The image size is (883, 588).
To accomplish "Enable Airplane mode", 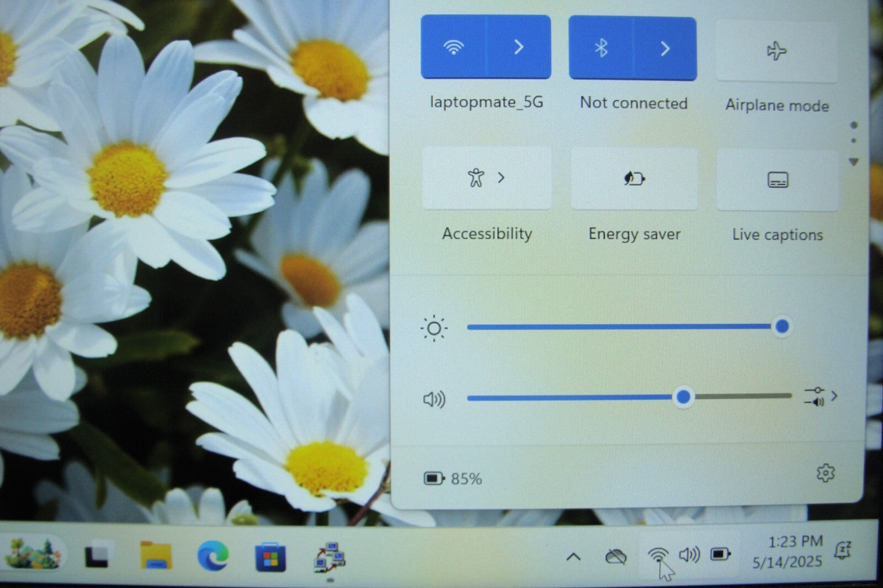I will (776, 51).
